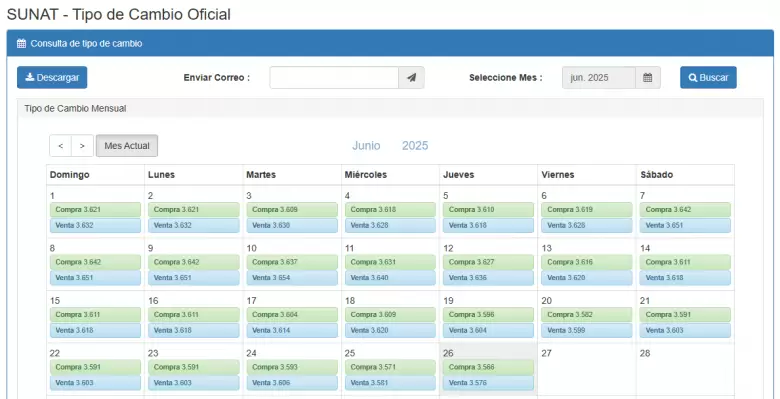Select Compra 3.642 on day 8
780x399 pixels.
95,262
